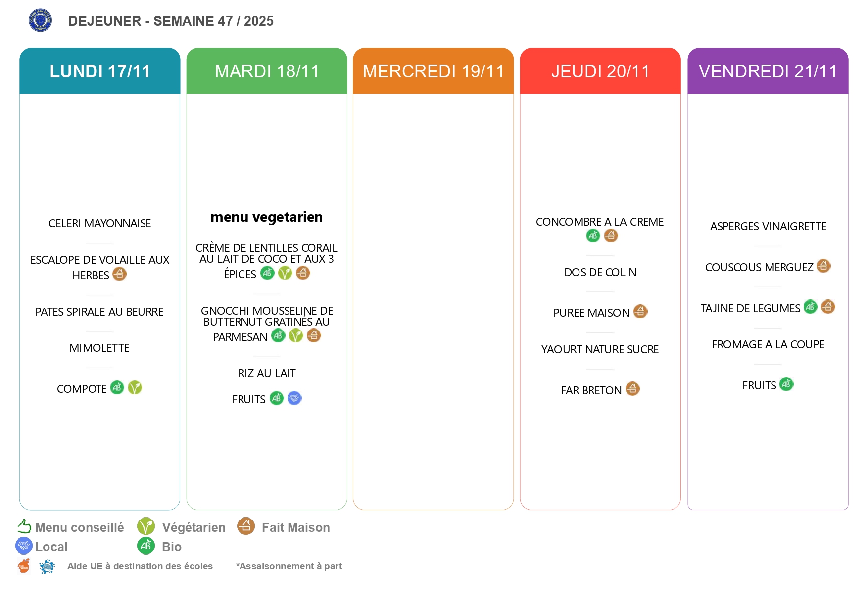Click the green Bio icon in the legend
The height and width of the screenshot is (614, 868).
[x=145, y=546]
